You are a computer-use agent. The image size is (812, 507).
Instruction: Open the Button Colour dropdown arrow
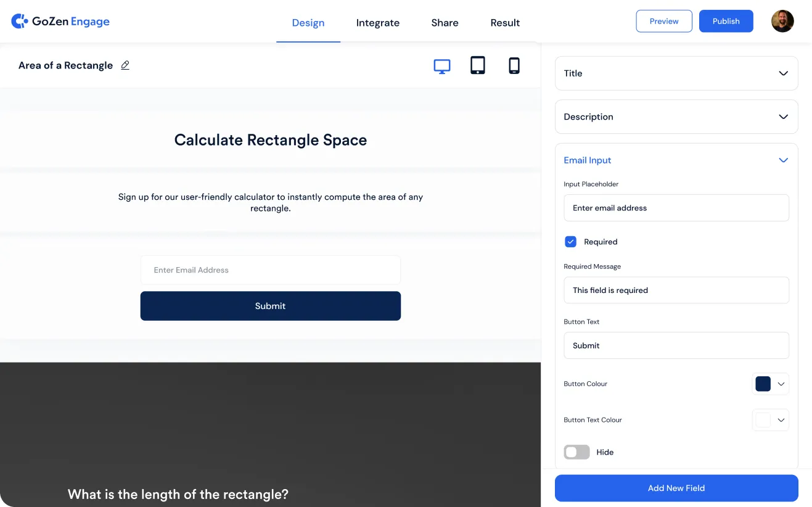[x=781, y=384]
